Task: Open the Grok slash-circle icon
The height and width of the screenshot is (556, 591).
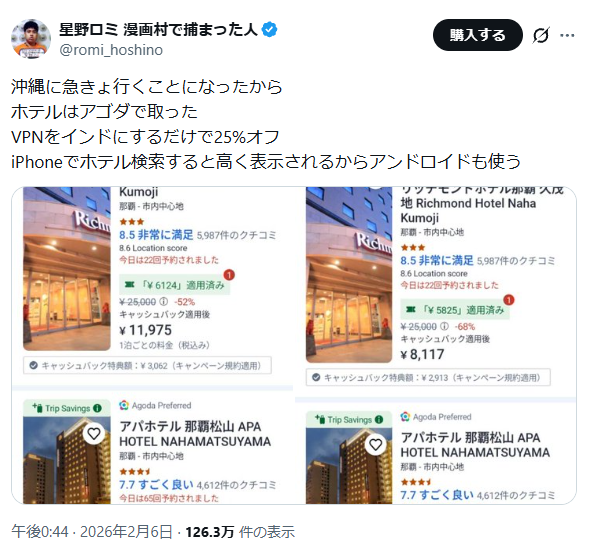Action: (x=541, y=35)
